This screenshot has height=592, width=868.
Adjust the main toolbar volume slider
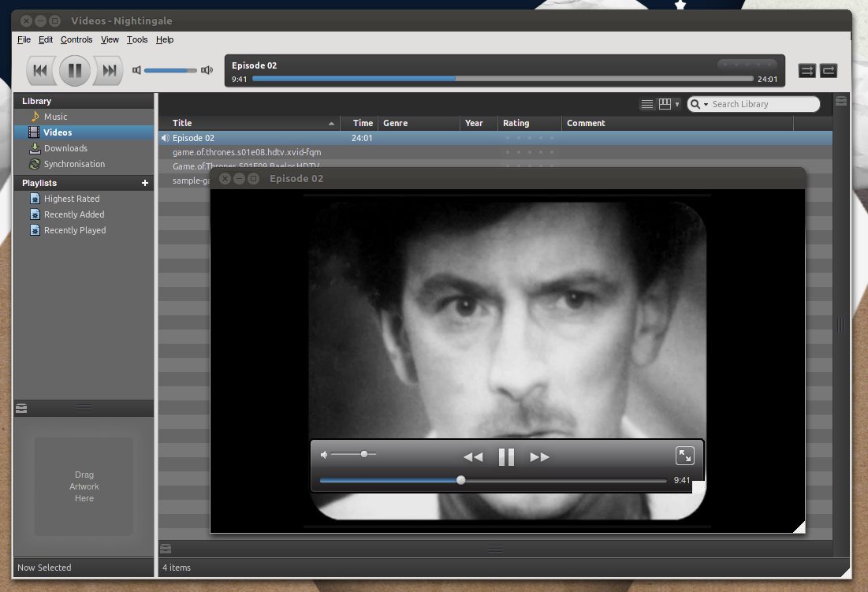click(x=170, y=70)
